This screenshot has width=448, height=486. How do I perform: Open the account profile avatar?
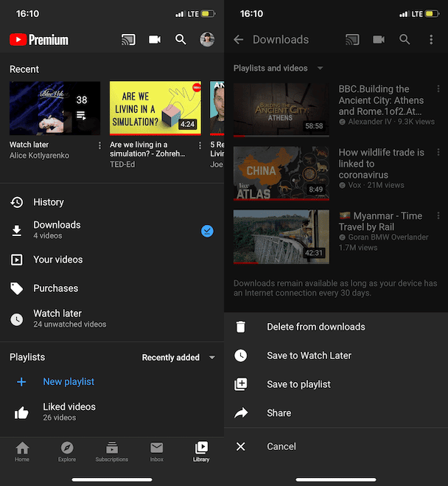point(207,40)
